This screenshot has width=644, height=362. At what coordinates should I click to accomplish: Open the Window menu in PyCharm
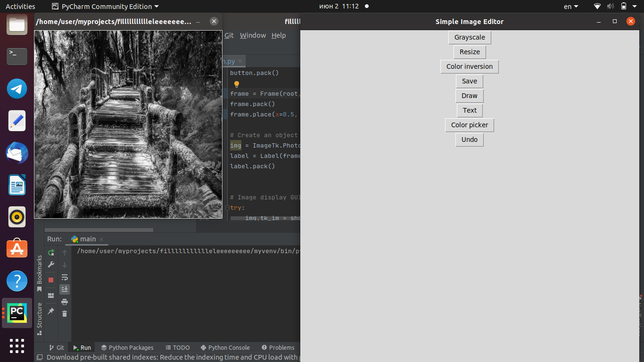253,35
